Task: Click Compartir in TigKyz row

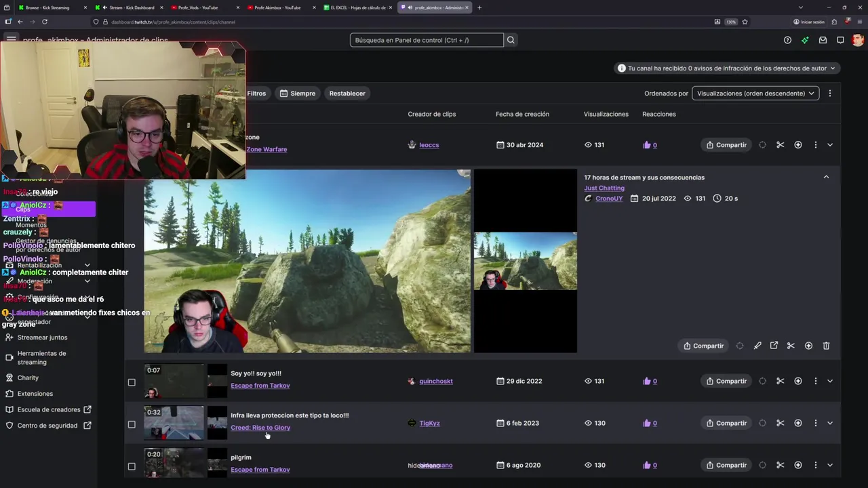Action: click(726, 423)
